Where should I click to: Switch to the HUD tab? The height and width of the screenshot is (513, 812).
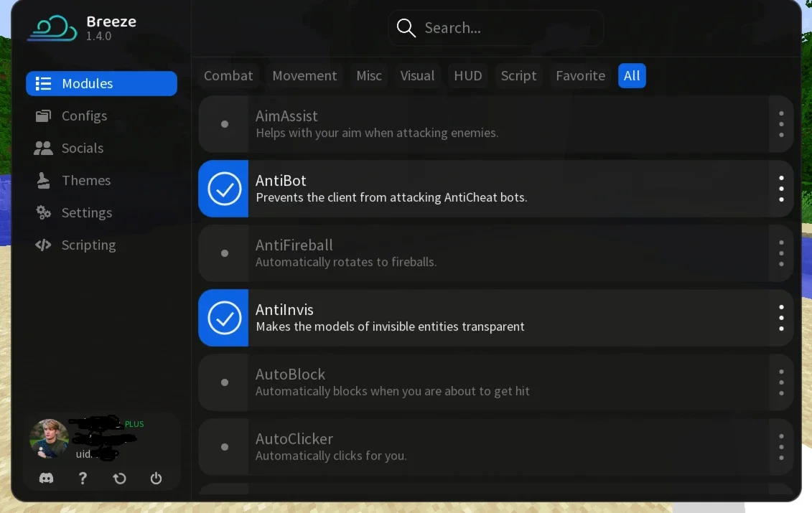[467, 75]
